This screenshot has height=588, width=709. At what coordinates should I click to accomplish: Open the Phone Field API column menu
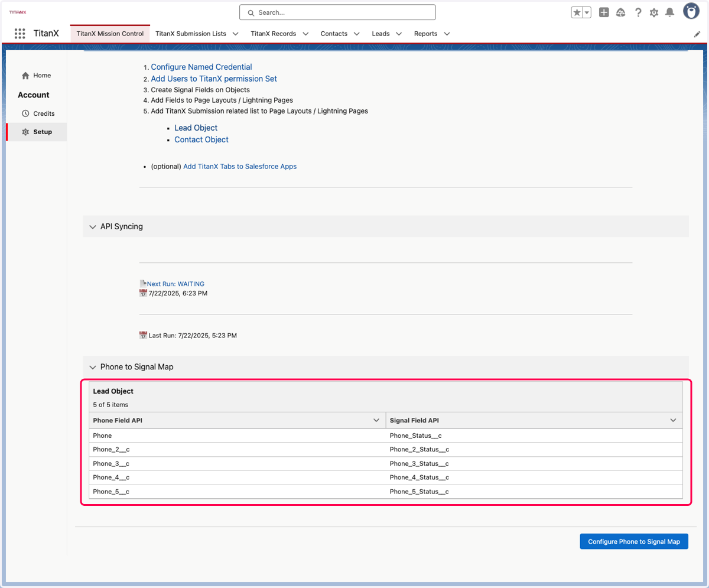(376, 420)
